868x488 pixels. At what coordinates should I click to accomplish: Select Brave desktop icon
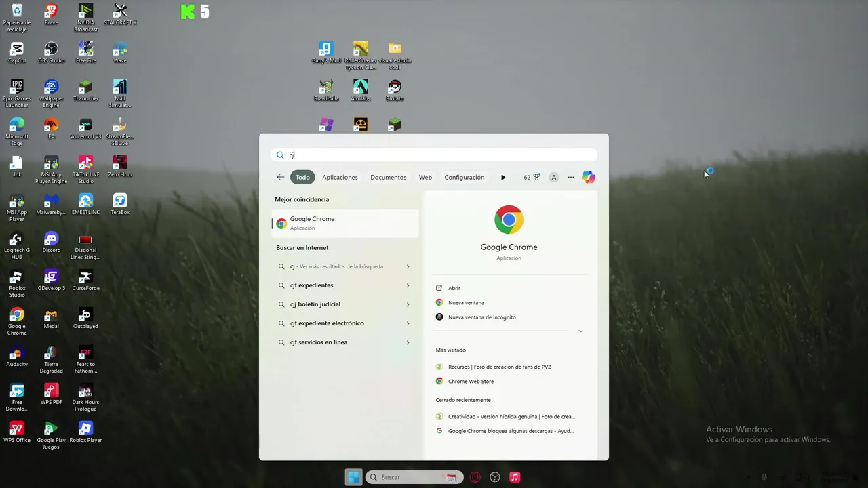pos(51,14)
